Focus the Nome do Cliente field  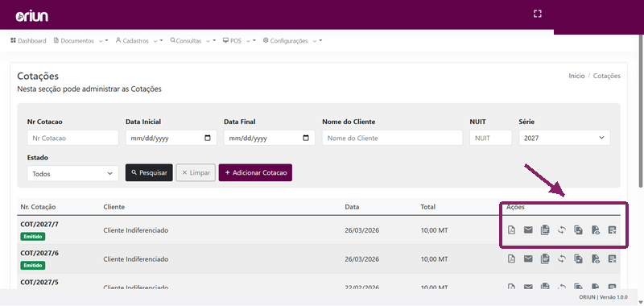click(x=392, y=138)
